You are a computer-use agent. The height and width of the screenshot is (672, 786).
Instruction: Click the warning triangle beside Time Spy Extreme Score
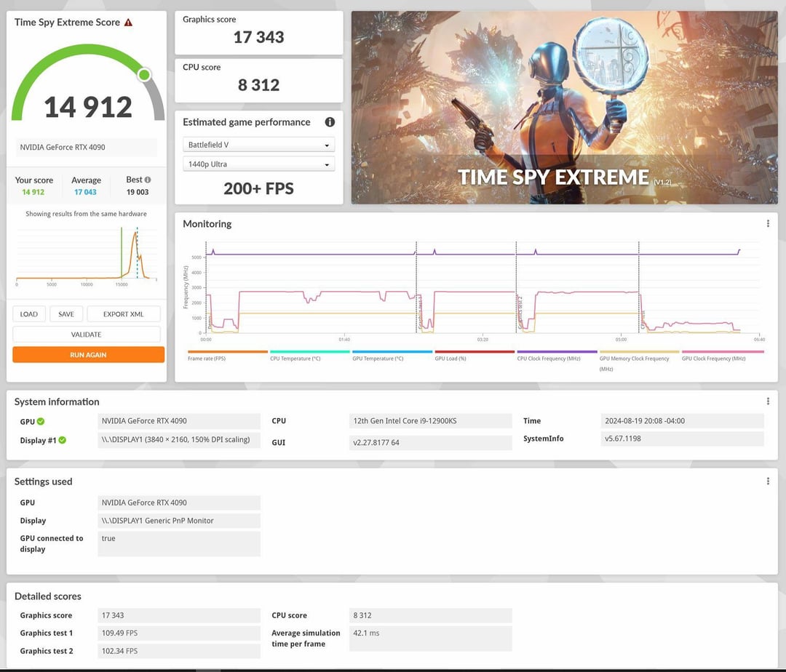pos(128,23)
